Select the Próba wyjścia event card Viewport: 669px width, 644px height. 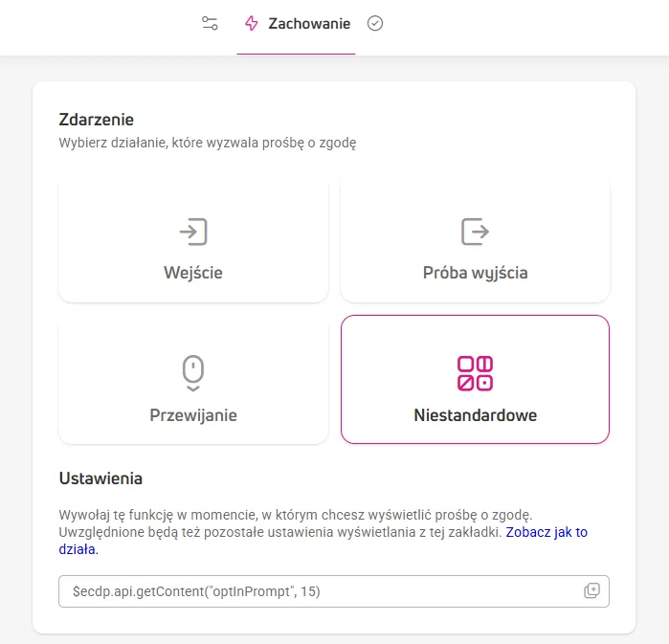475,239
